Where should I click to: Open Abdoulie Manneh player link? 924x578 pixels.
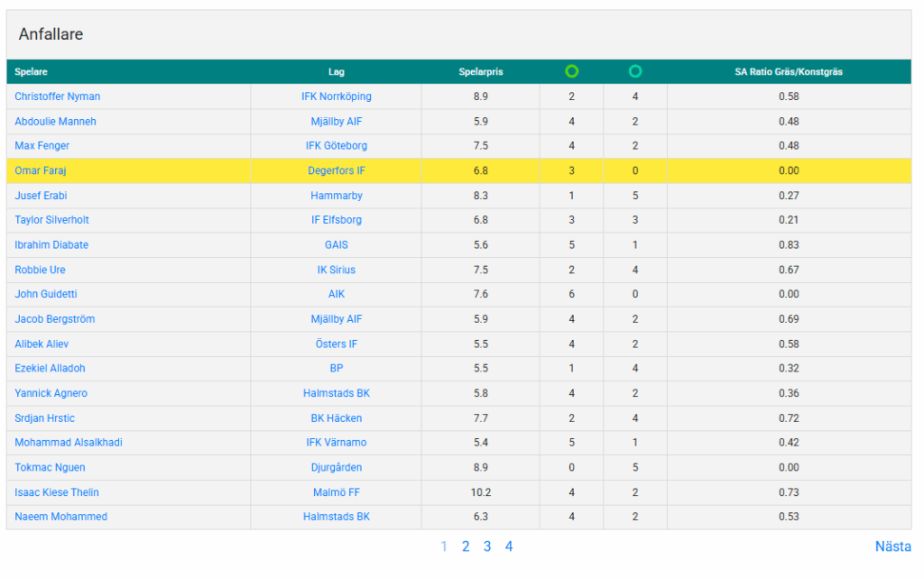(x=55, y=121)
